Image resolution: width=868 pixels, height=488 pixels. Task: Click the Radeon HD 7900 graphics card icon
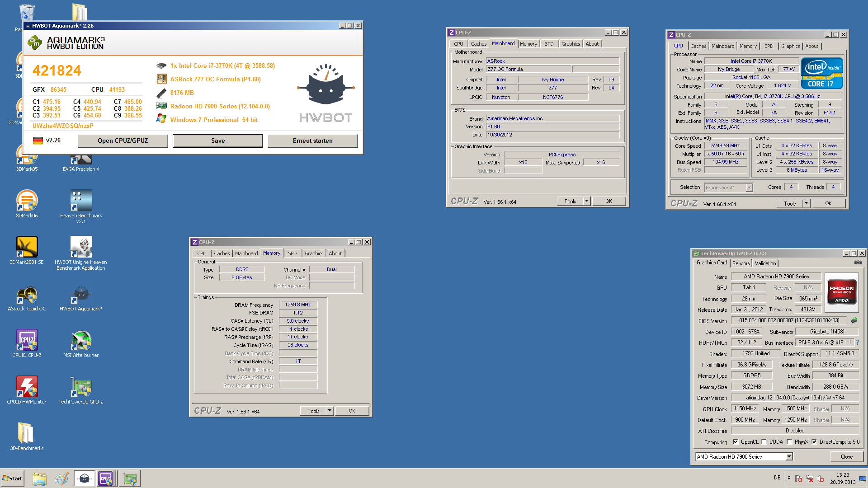161,106
